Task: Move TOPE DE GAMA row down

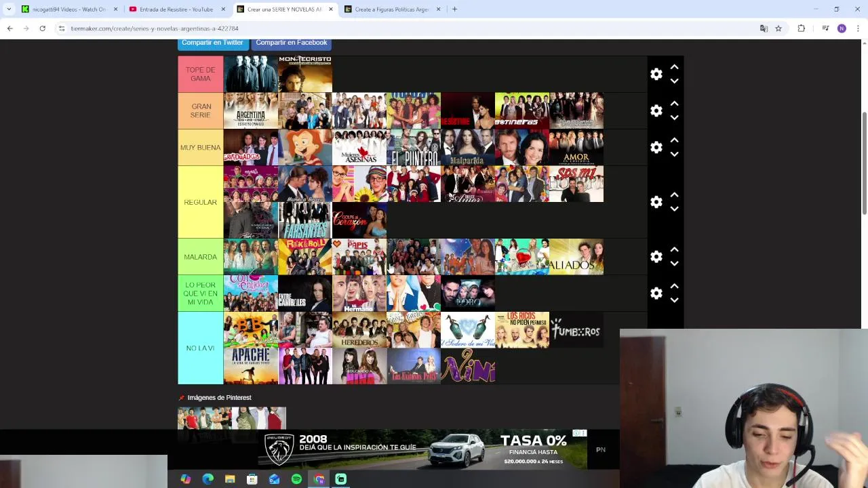Action: coord(674,81)
